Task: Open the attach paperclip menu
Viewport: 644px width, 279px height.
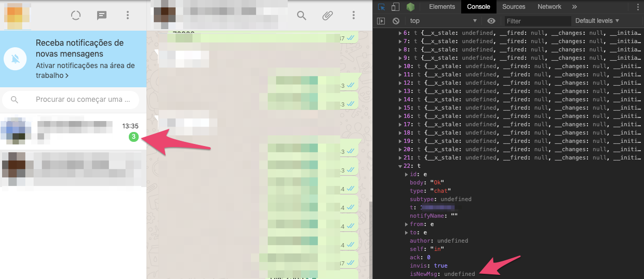Action: click(x=327, y=16)
